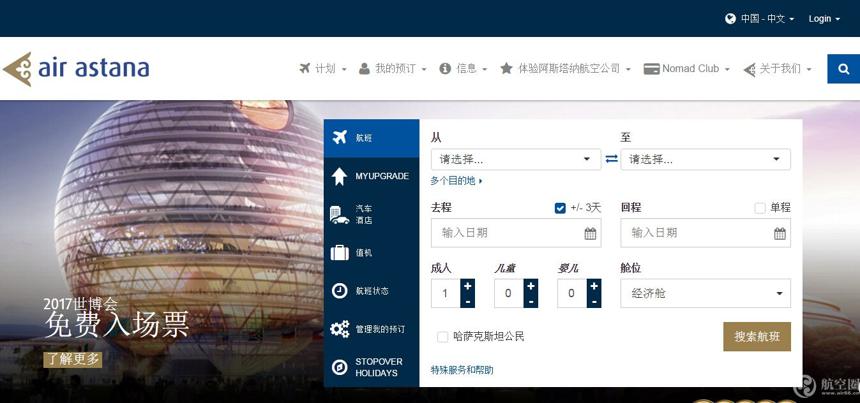Image resolution: width=860 pixels, height=403 pixels.
Task: Select the 航班 booking tab
Action: point(371,138)
